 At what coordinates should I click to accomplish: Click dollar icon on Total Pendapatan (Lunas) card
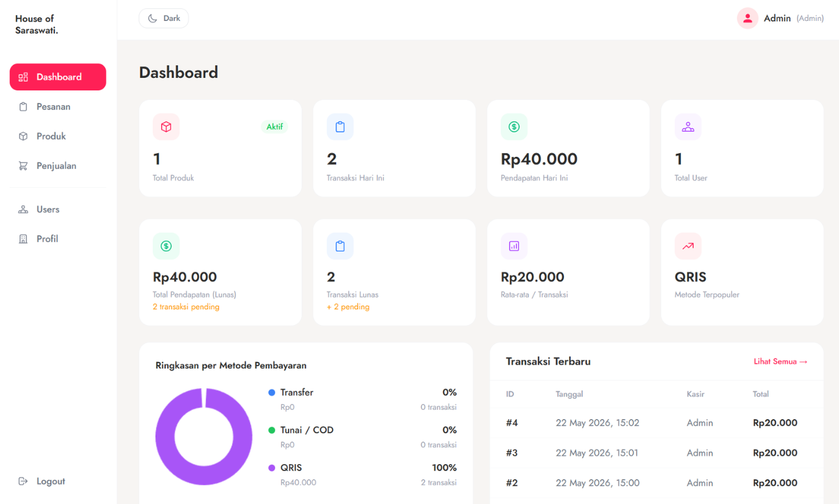click(x=166, y=246)
